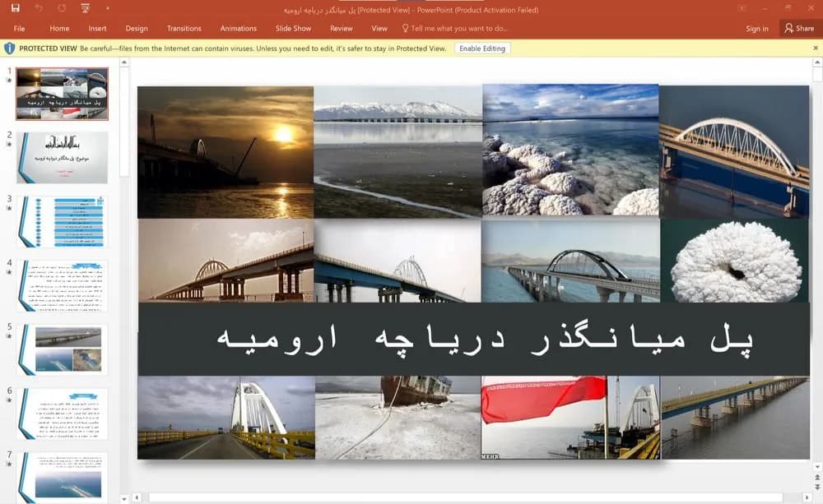Open the Review tab
823x504 pixels.
(342, 28)
